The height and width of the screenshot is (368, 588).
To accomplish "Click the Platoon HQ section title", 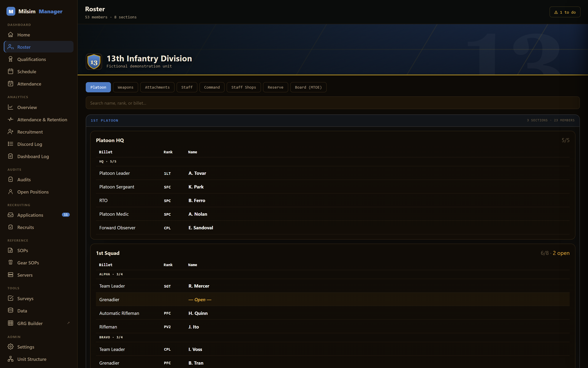I will coord(110,140).
